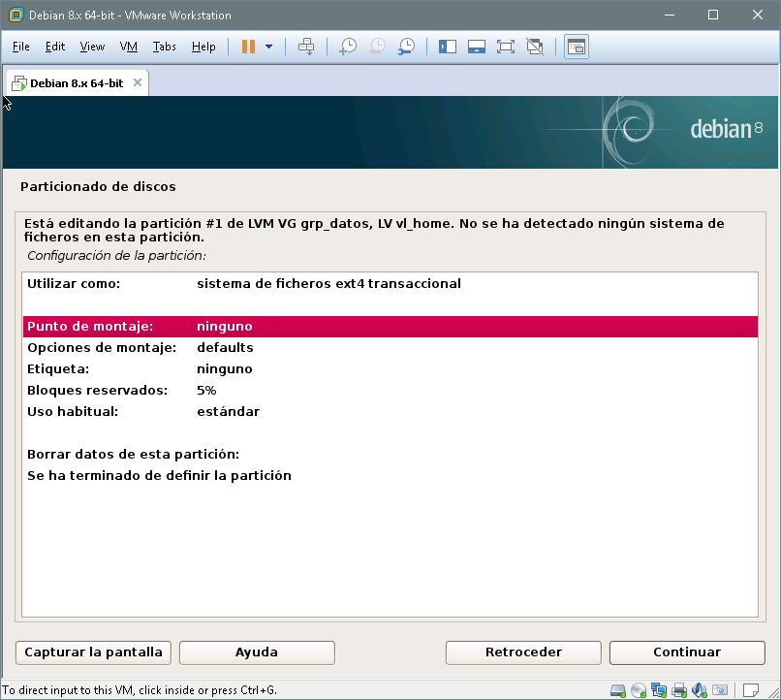Pause the virtual machine
This screenshot has width=781, height=700.
tap(249, 47)
